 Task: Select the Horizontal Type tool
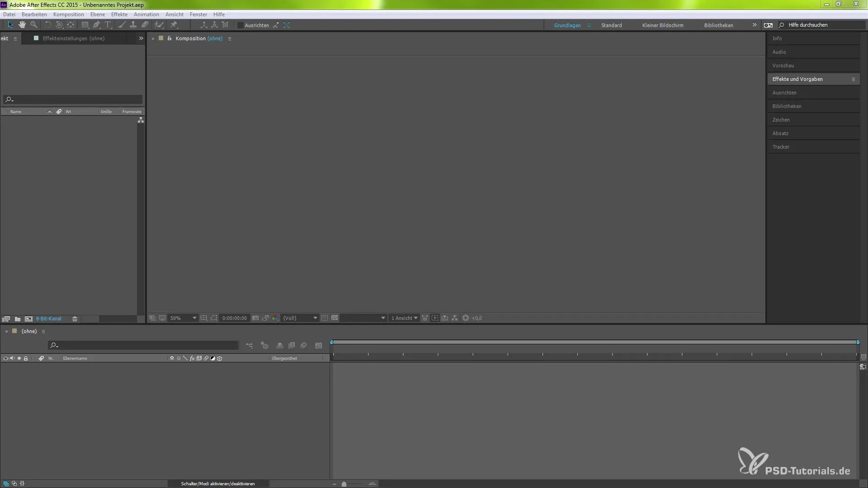pos(108,25)
